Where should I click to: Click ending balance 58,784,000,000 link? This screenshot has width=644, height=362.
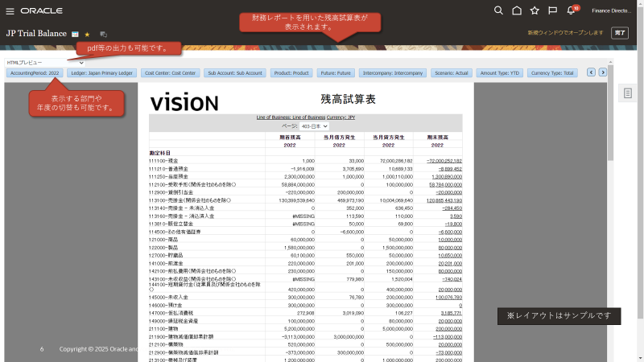(446, 185)
